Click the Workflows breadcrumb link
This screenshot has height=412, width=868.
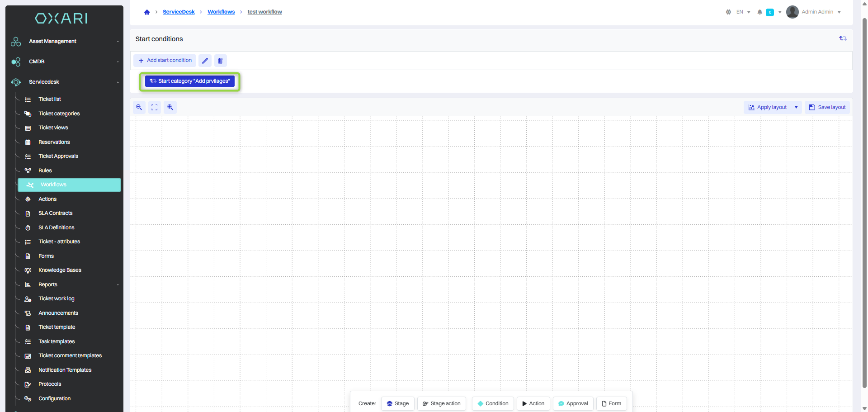coord(221,12)
